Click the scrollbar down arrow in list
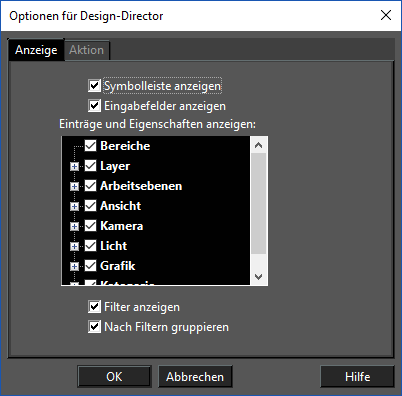Screen dimensions: 402x396 (x=259, y=277)
